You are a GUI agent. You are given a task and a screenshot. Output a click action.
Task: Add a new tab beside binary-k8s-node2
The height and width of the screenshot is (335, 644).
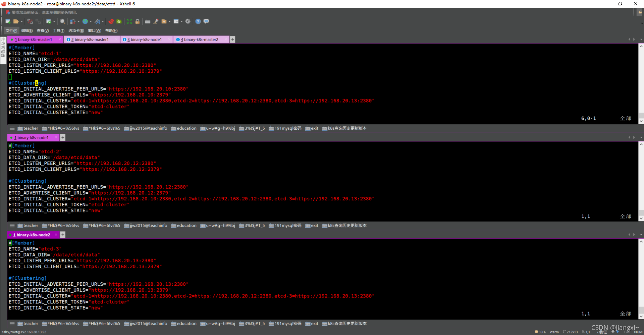(x=63, y=235)
